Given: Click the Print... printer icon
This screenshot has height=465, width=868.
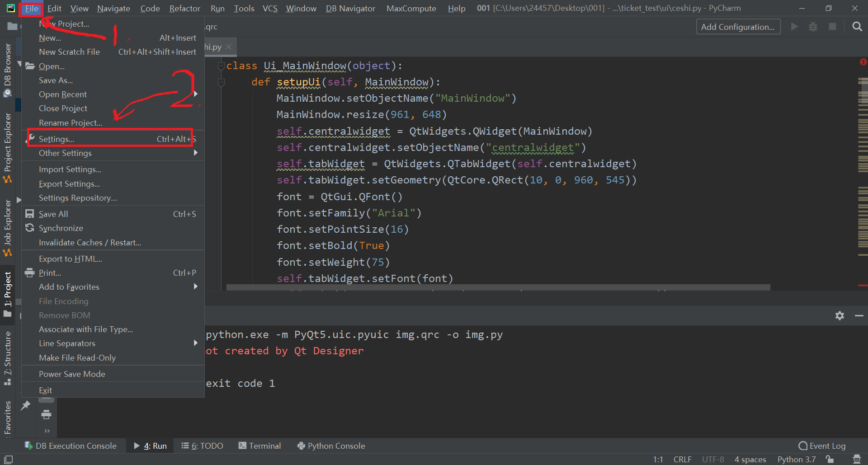Looking at the screenshot, I should click(30, 272).
